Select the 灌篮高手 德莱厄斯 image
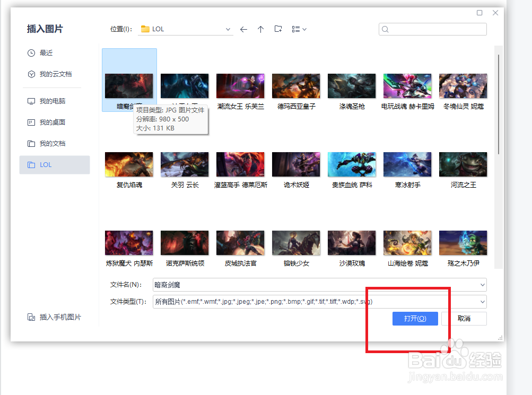The image size is (532, 395). tap(240, 164)
